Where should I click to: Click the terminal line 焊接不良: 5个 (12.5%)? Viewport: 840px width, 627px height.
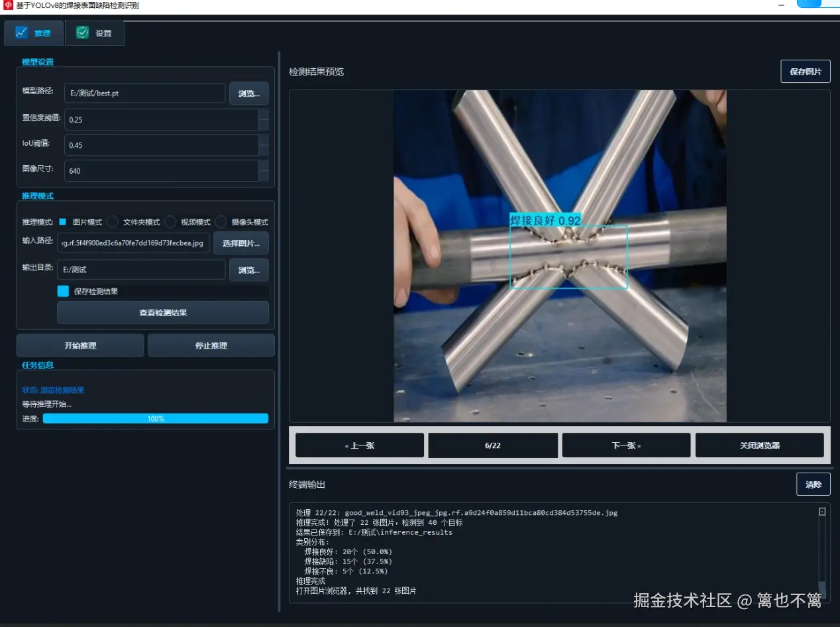pos(346,571)
